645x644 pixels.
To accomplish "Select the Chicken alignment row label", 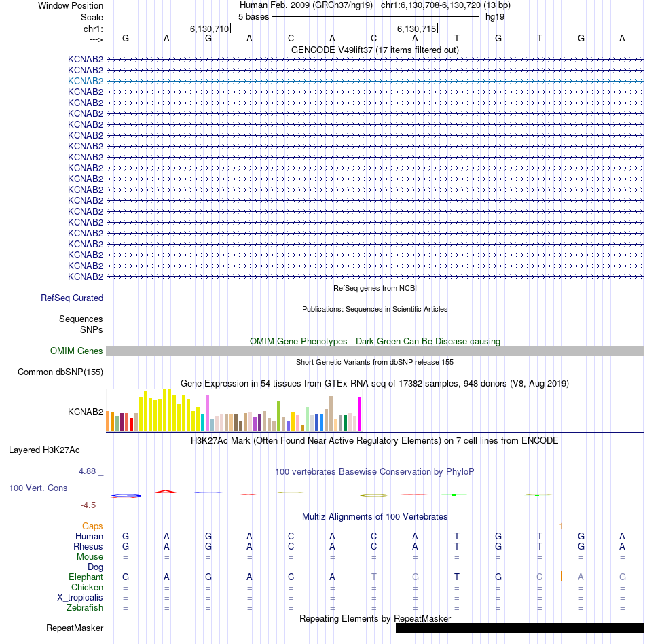I will 87,587.
